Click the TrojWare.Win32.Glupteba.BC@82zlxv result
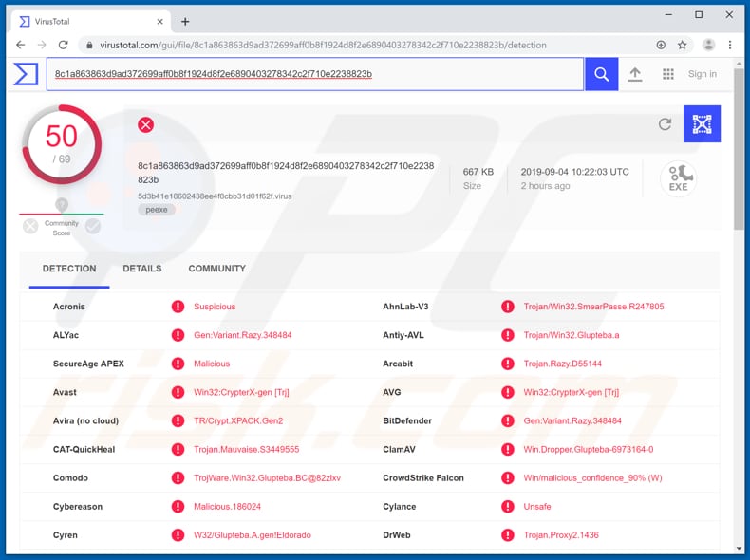Screen dimensions: 750x560 (268, 478)
